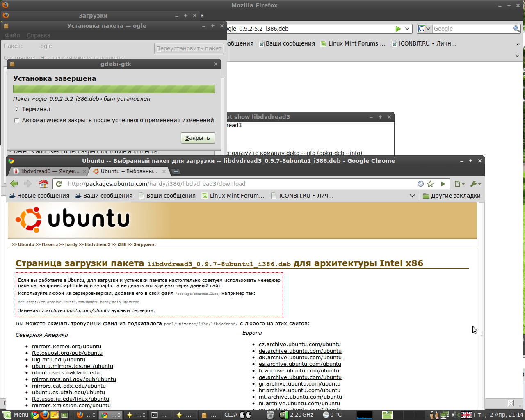The height and width of the screenshot is (420, 525).
Task: Close the libdvdread3 Yandex tab
Action: (x=84, y=171)
